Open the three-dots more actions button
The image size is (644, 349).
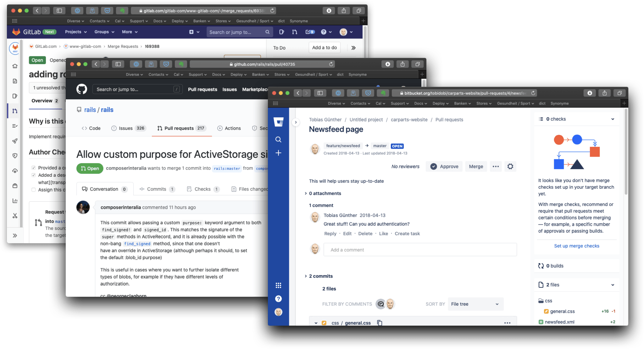496,166
